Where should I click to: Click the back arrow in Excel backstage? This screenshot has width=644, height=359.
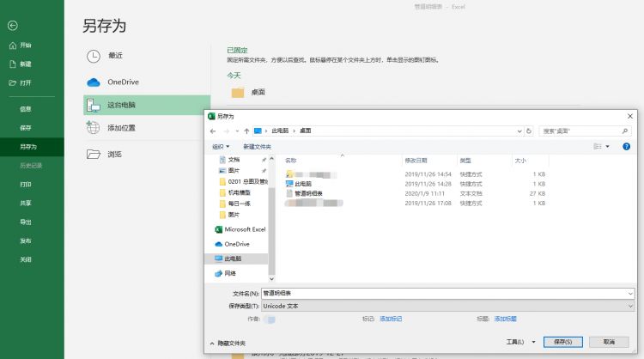(x=12, y=26)
